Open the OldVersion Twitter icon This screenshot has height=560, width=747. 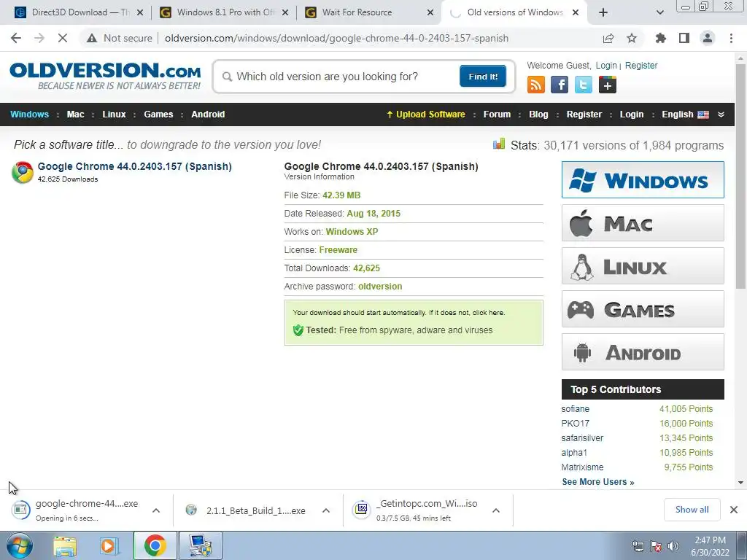[x=584, y=85]
